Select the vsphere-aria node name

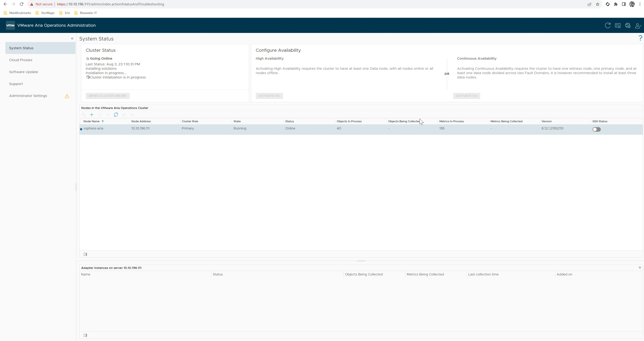point(93,128)
